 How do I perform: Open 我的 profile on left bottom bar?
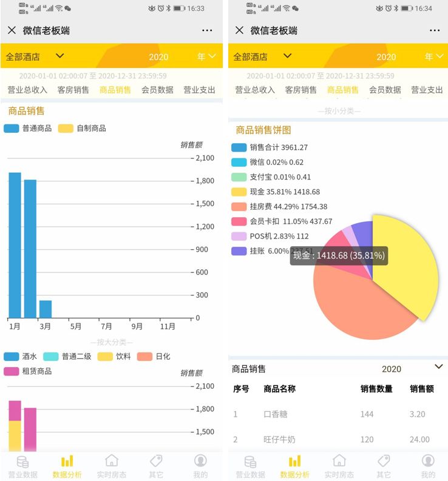pos(200,466)
